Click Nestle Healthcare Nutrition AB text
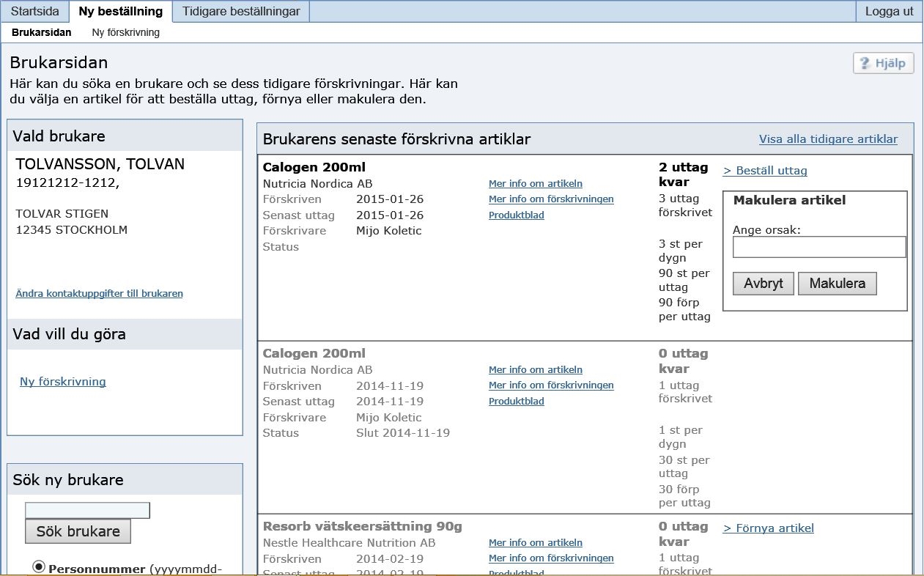924x576 pixels. pyautogui.click(x=349, y=543)
